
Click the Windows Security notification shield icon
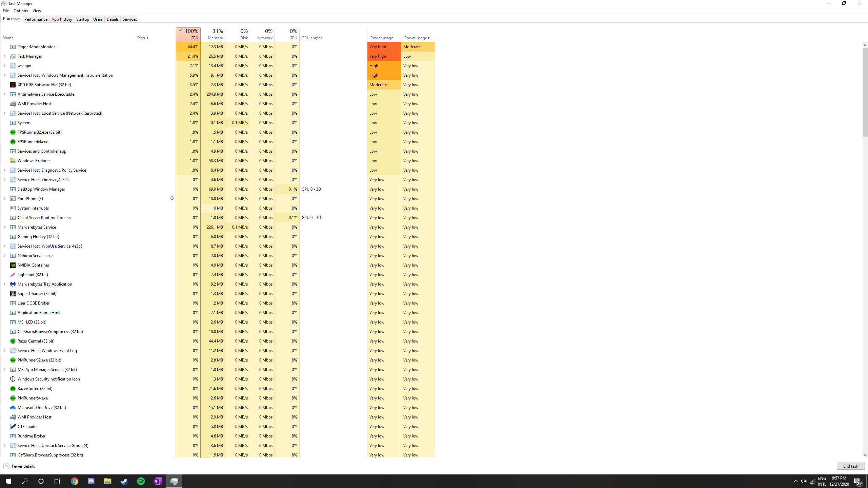point(13,379)
